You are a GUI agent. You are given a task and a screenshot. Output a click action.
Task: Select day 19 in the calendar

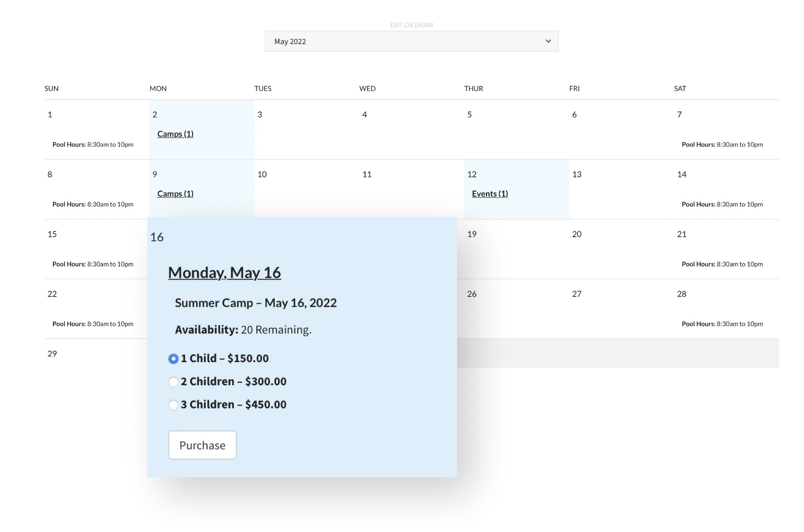pyautogui.click(x=472, y=234)
